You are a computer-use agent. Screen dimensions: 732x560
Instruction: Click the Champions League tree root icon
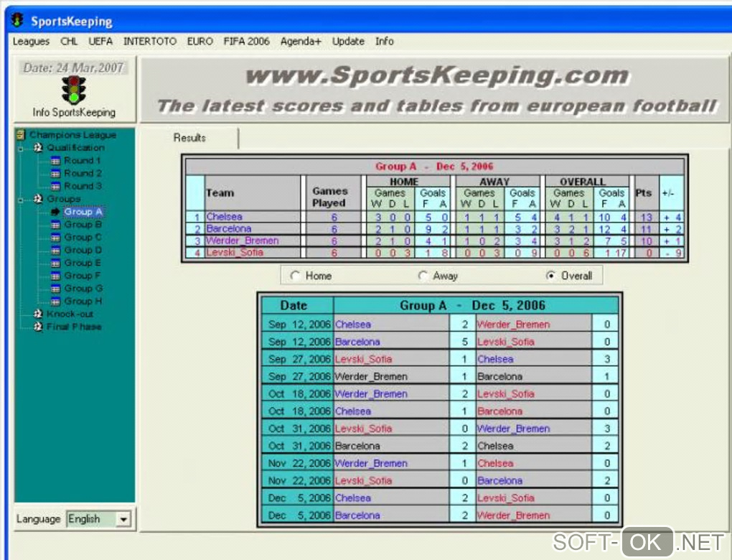tap(21, 135)
